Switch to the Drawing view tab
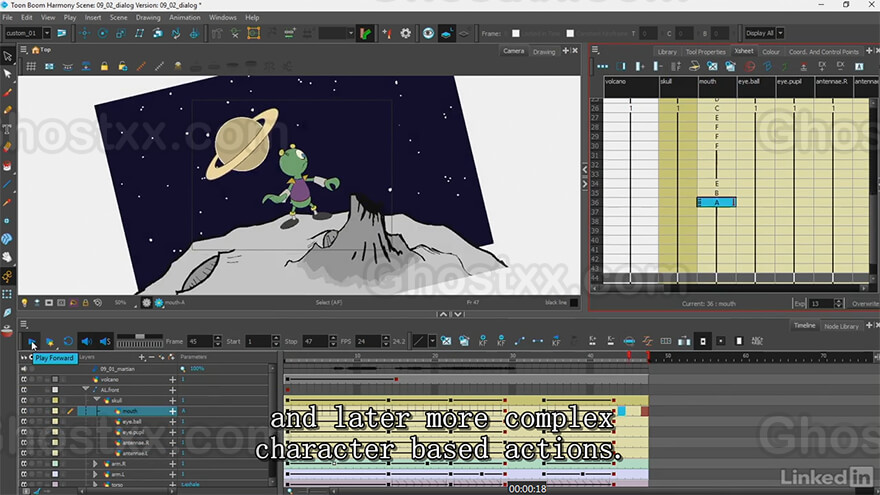Viewport: 880px width, 495px height. (x=544, y=52)
